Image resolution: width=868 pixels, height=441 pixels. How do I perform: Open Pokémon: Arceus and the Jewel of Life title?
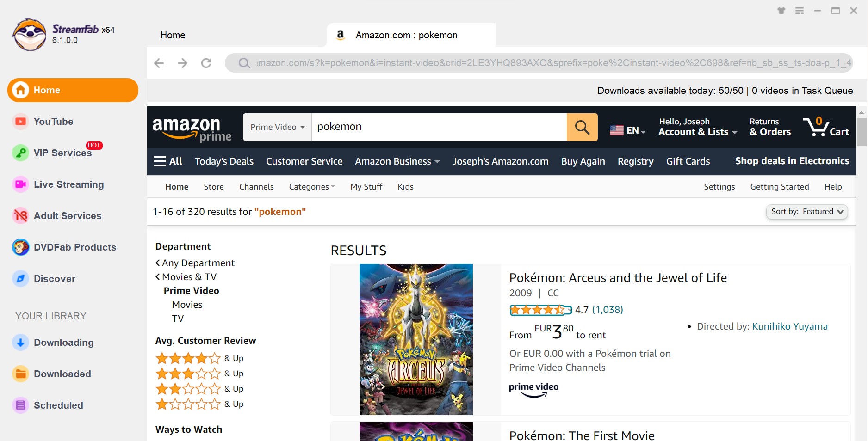[x=618, y=278]
